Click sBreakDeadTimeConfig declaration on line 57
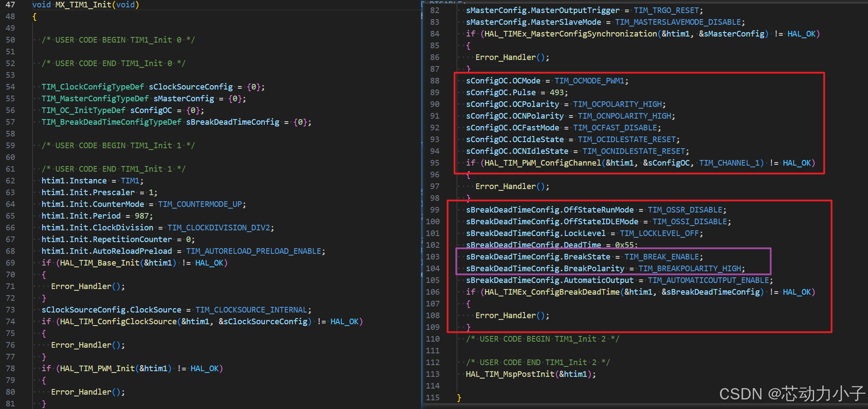Screen dimensions: 868x409 (233, 122)
